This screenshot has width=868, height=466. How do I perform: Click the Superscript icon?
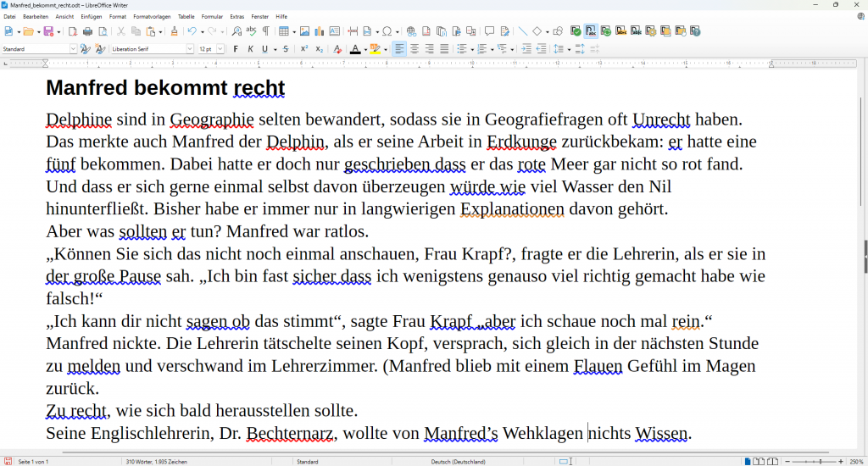[x=304, y=49]
